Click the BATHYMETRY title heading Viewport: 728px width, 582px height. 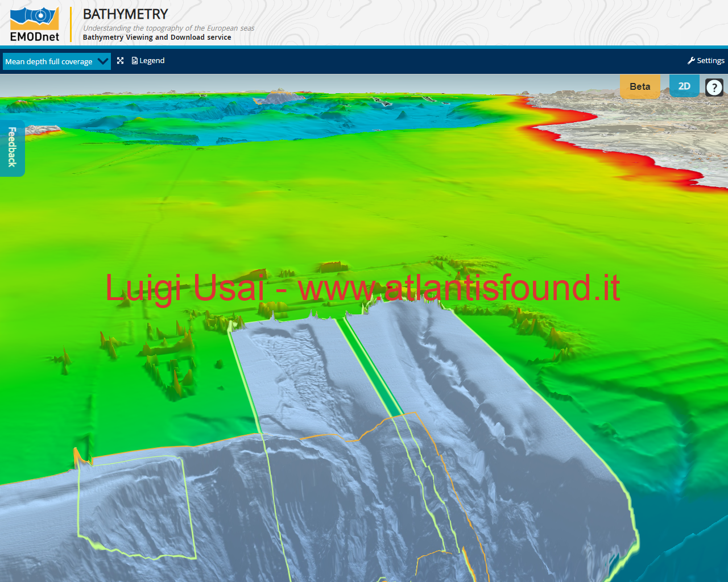click(x=126, y=14)
